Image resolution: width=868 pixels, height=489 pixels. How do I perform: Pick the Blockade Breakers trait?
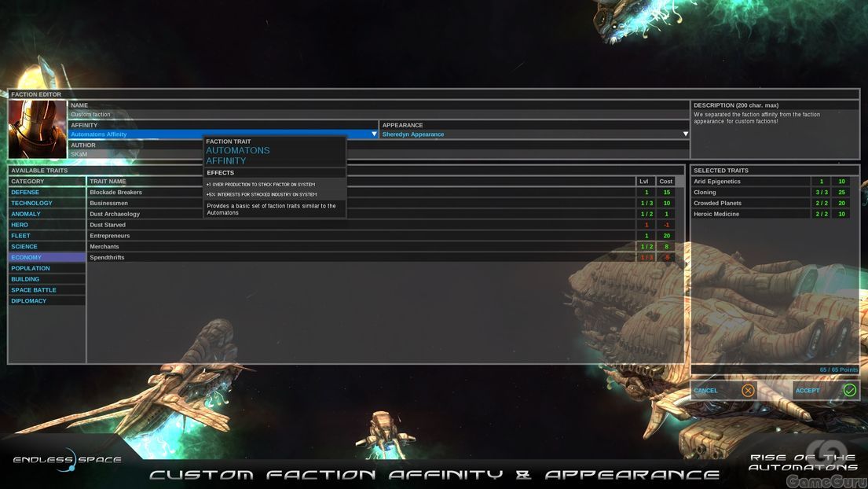point(361,192)
